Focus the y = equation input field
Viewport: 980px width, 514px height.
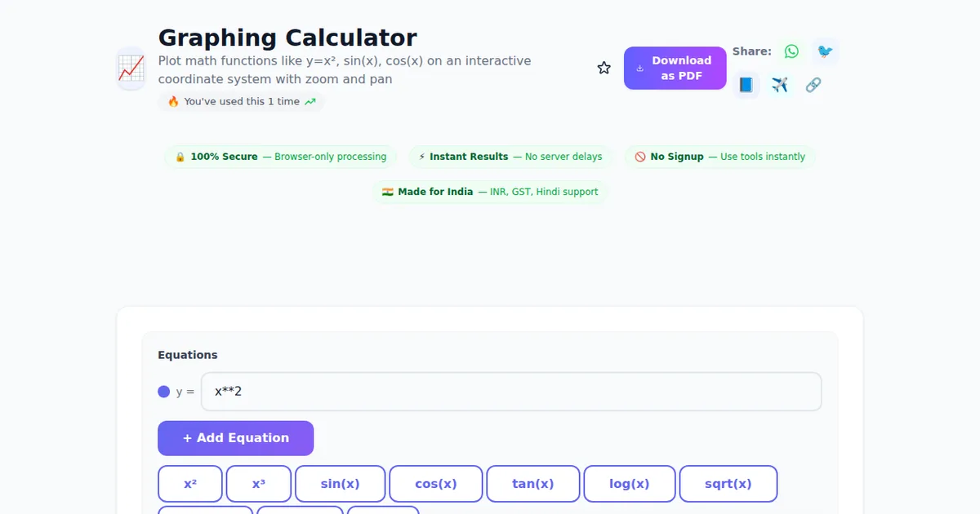click(511, 392)
